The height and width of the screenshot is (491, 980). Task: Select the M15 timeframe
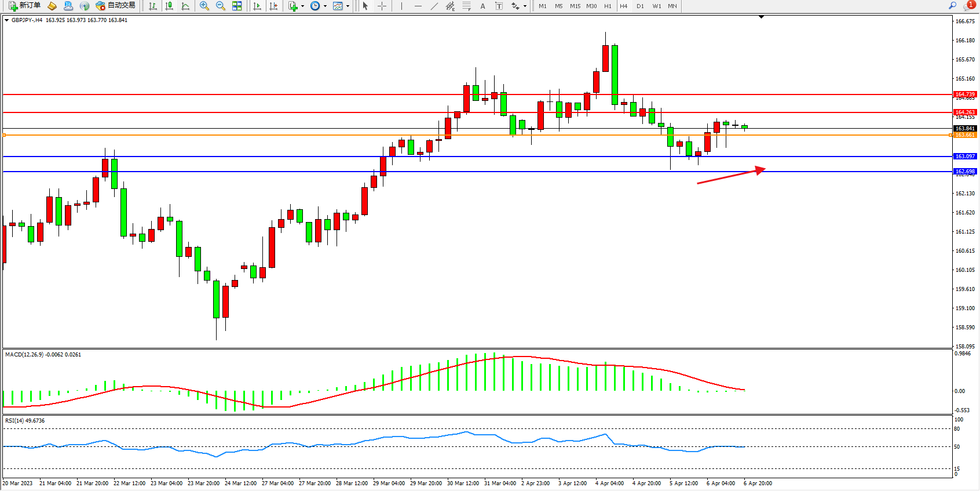(575, 6)
